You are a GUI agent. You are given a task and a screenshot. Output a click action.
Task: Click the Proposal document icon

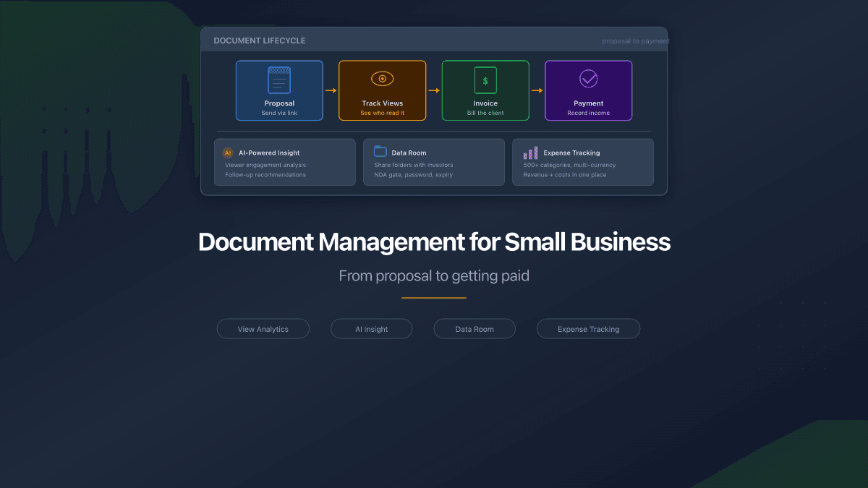pyautogui.click(x=279, y=80)
